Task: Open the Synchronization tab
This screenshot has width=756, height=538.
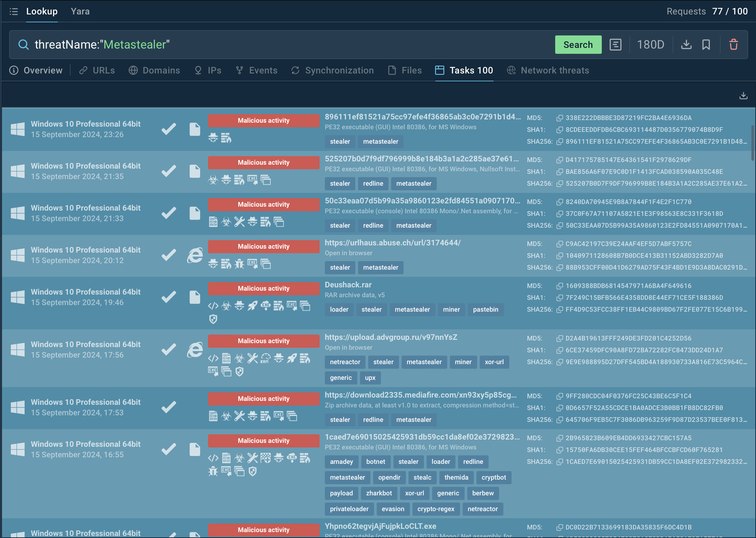Action: pyautogui.click(x=333, y=70)
